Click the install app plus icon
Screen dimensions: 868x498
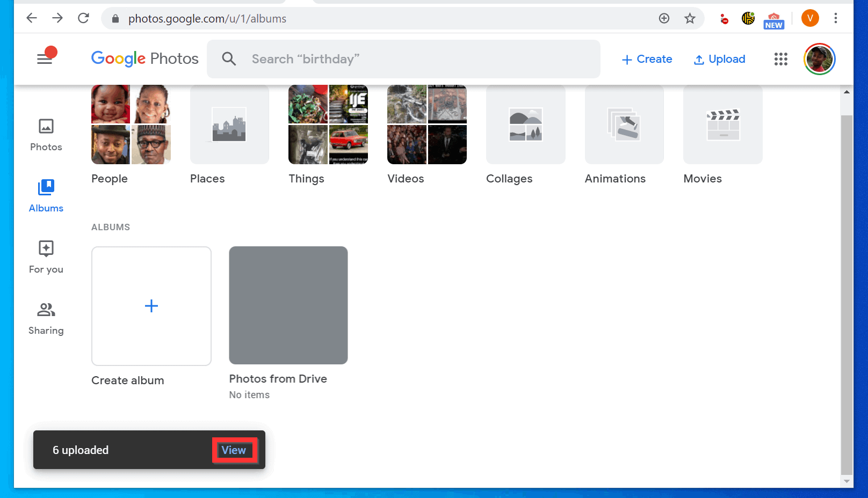point(664,18)
